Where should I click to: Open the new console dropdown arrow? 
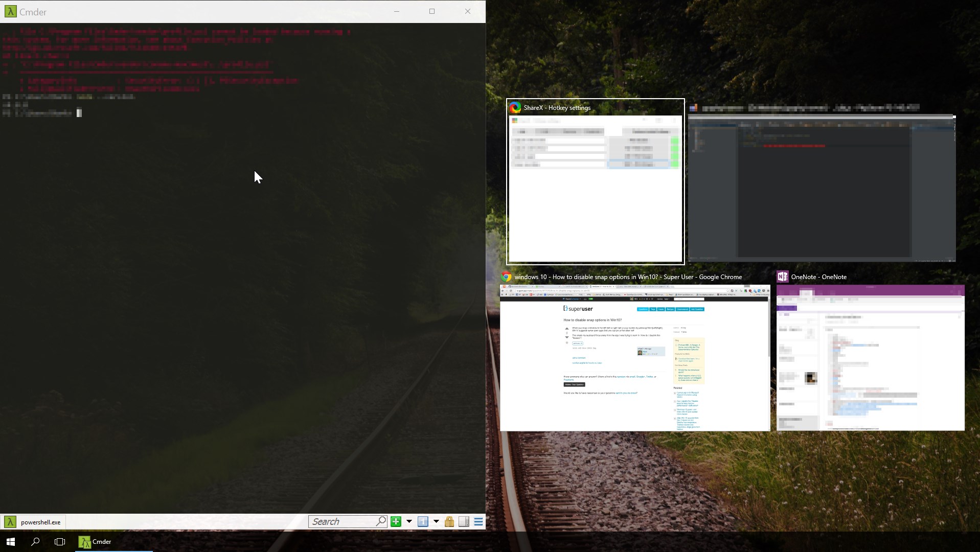[409, 521]
